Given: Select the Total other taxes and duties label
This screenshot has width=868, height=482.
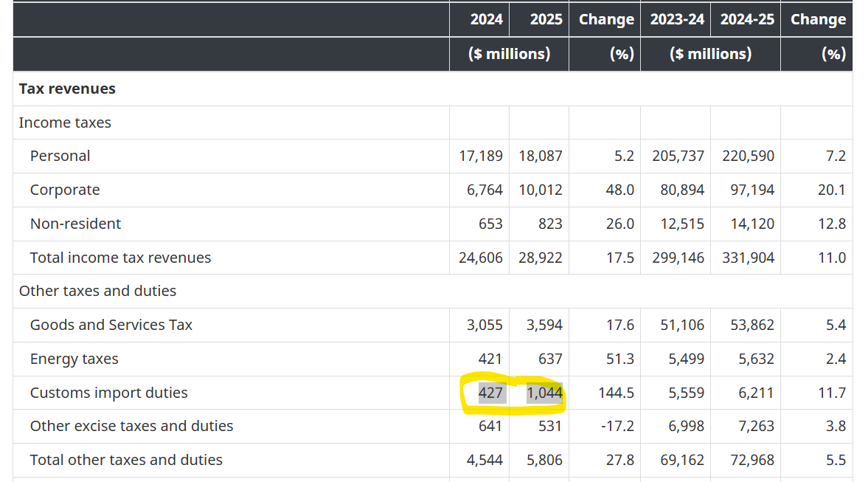Looking at the screenshot, I should (126, 460).
